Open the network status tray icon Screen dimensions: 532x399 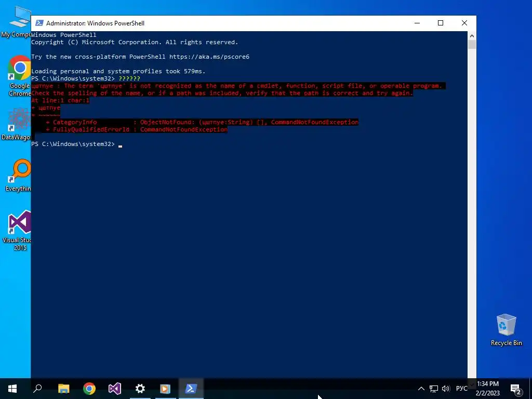434,389
